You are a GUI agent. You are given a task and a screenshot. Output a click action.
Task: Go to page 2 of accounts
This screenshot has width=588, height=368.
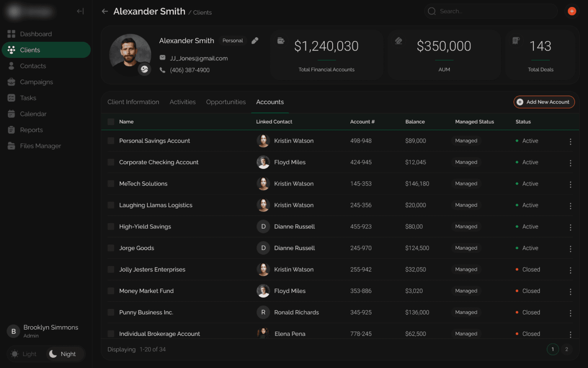click(x=567, y=349)
